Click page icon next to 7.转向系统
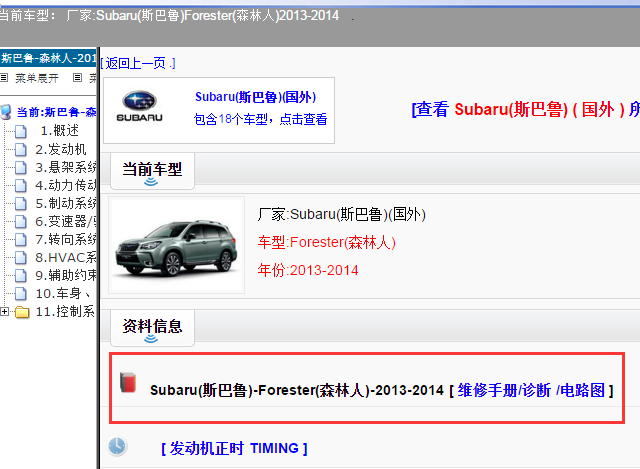The width and height of the screenshot is (640, 469). click(21, 239)
